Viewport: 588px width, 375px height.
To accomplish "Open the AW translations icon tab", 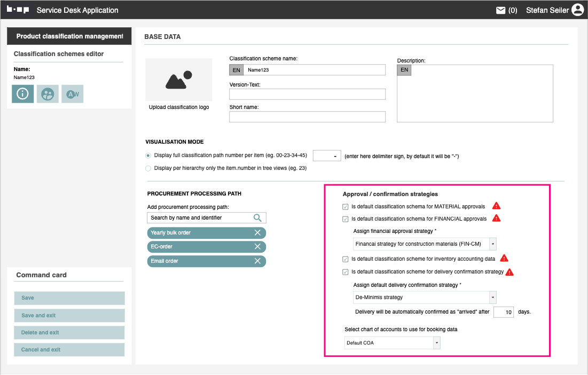I will coord(72,94).
